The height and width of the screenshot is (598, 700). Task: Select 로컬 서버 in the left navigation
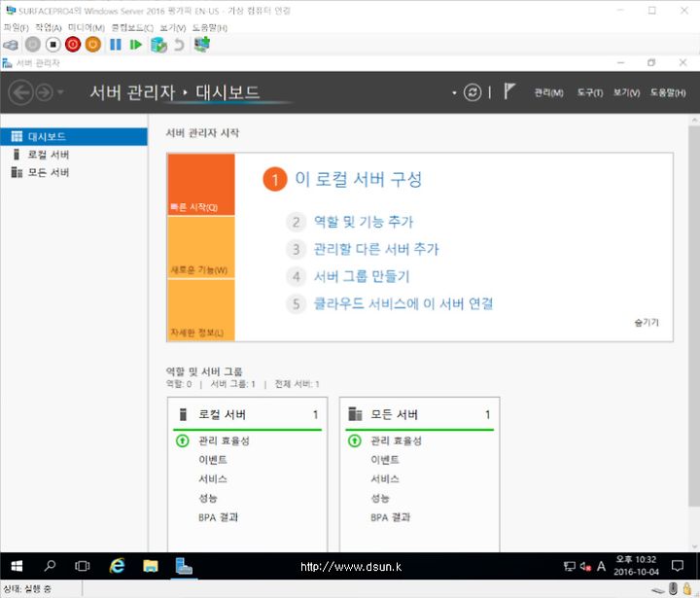[x=74, y=155]
